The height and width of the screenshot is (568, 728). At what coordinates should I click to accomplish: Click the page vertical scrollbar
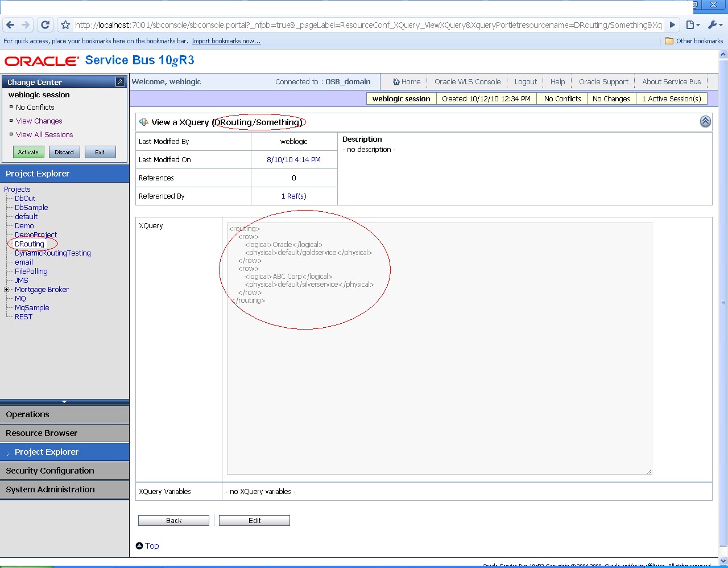coord(723,302)
